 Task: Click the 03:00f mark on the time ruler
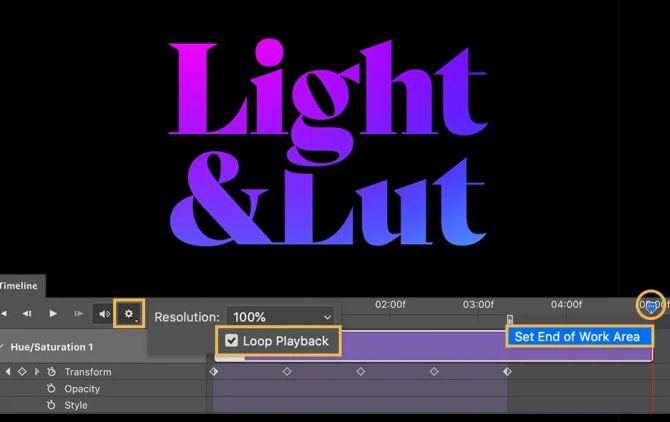click(x=478, y=305)
